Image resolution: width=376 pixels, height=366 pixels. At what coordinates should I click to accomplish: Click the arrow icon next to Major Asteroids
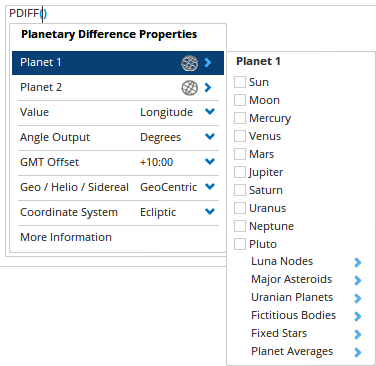(357, 280)
